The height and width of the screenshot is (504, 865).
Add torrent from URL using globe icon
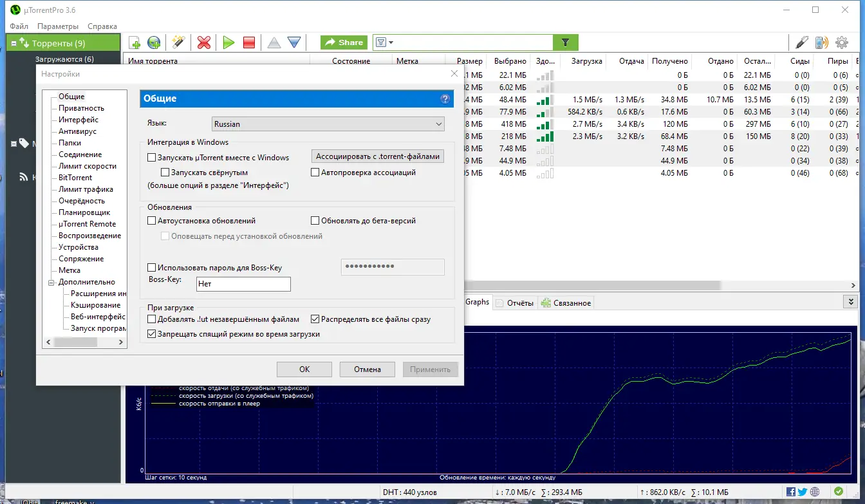(153, 42)
